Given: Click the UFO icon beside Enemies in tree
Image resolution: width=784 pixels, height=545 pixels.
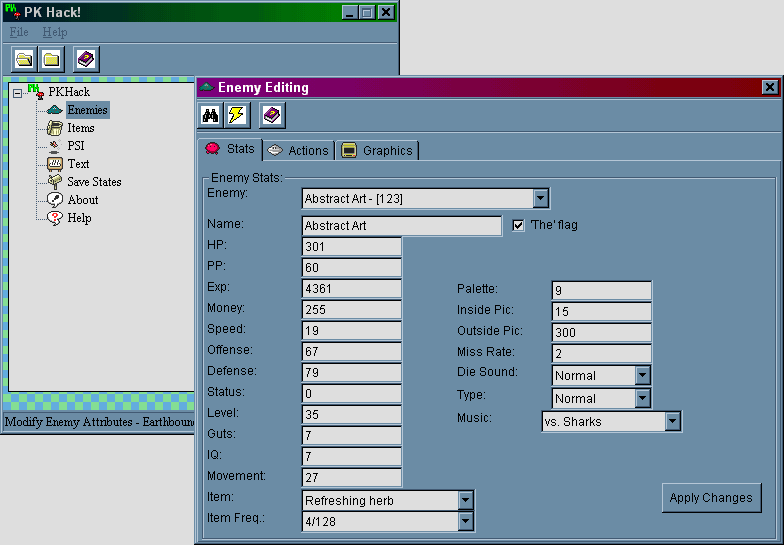Looking at the screenshot, I should (54, 110).
